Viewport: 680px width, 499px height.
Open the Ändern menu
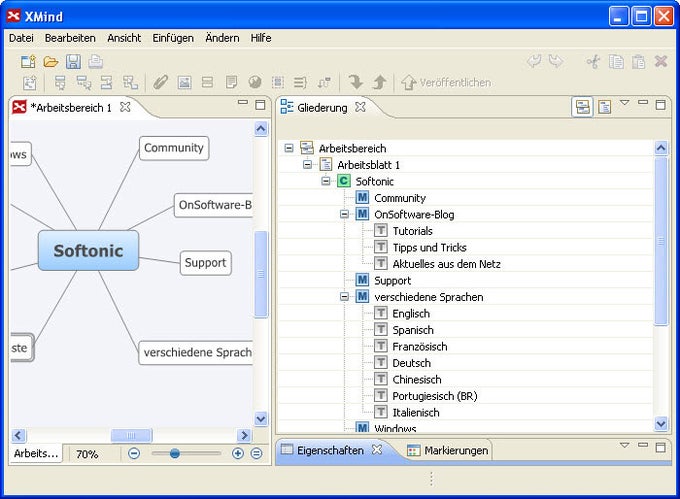pos(222,38)
